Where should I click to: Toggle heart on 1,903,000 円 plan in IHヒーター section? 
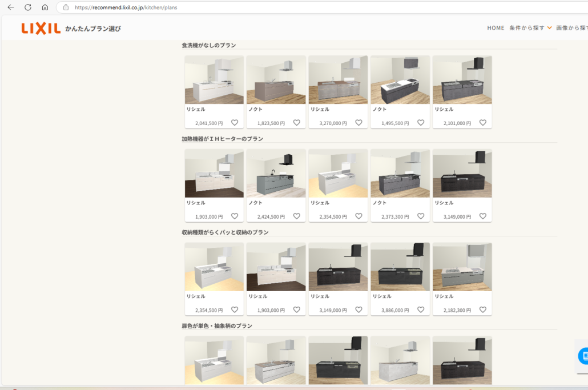tap(235, 216)
